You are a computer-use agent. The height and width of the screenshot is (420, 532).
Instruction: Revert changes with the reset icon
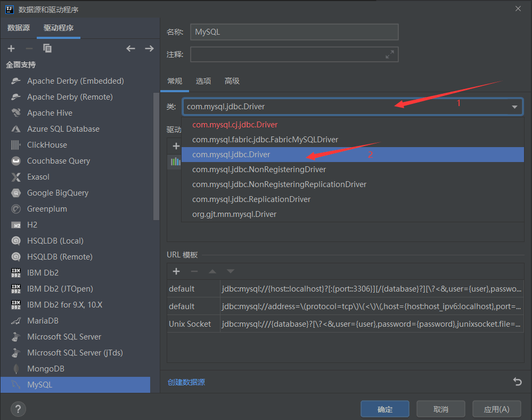tap(517, 382)
